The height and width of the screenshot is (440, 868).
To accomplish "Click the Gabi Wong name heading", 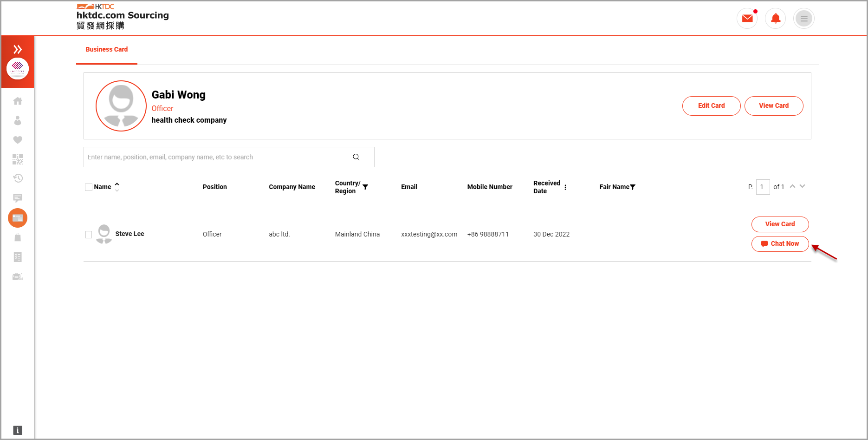I will click(x=179, y=95).
